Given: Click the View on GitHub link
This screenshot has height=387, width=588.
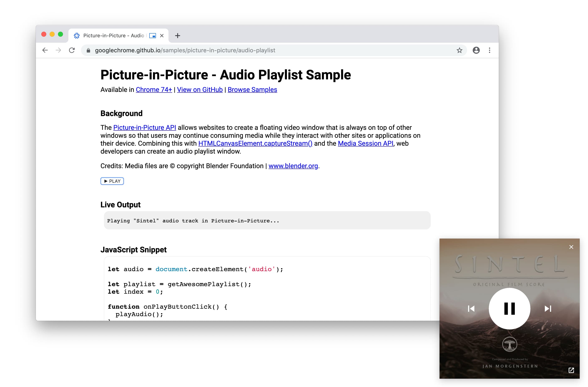Looking at the screenshot, I should (200, 89).
